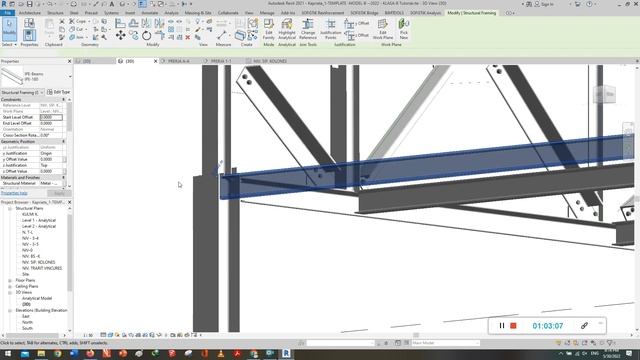Open the beam type selector dropdown
640x360 pixels.
(70, 76)
